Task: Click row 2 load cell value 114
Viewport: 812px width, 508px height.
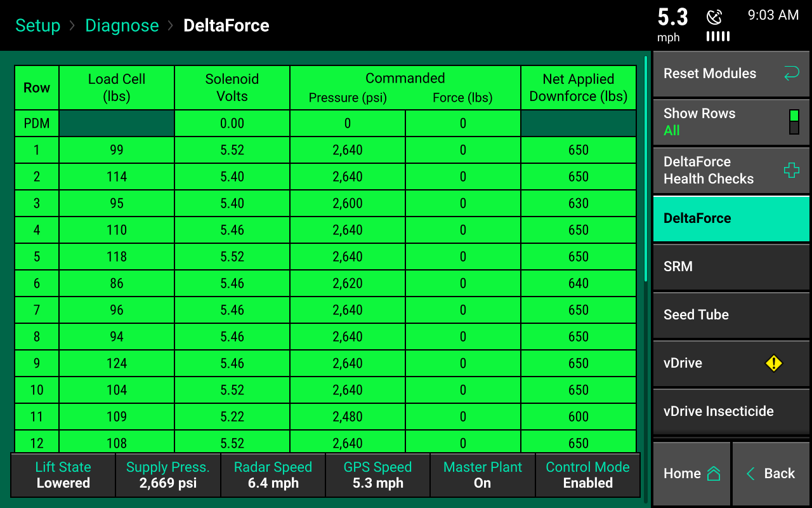Action: [x=117, y=177]
